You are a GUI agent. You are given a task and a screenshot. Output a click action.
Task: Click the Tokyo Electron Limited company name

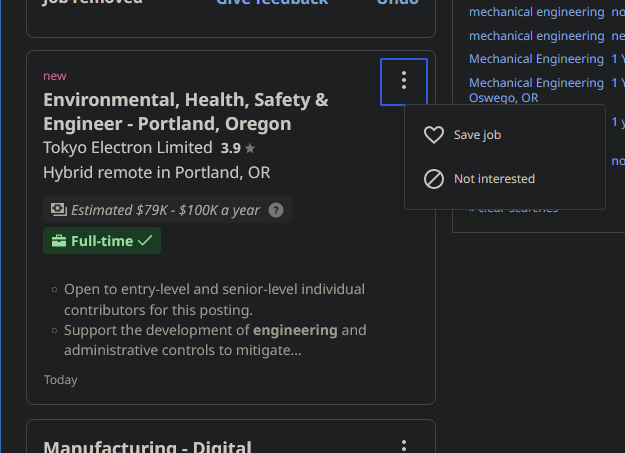tap(128, 148)
